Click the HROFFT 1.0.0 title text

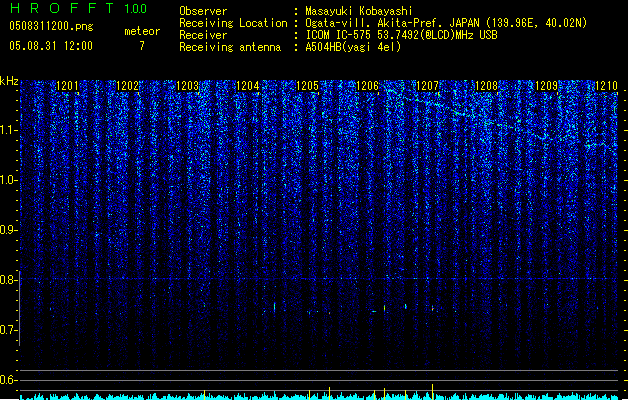click(78, 8)
